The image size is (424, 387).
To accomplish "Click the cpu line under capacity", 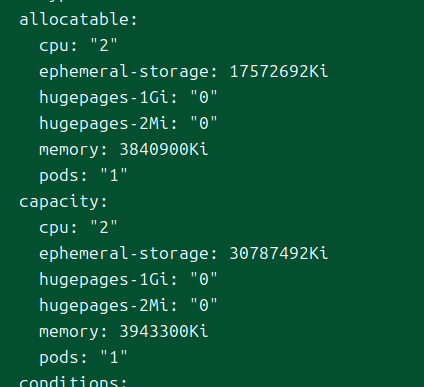I will tap(78, 227).
